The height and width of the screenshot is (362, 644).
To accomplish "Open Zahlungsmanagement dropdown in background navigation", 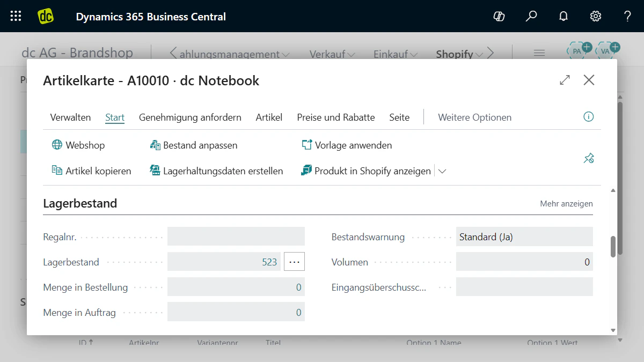I will [x=235, y=54].
